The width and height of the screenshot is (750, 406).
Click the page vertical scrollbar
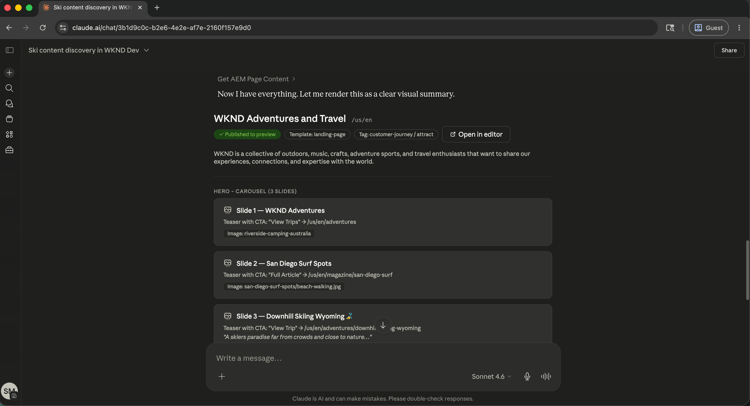[x=747, y=270]
